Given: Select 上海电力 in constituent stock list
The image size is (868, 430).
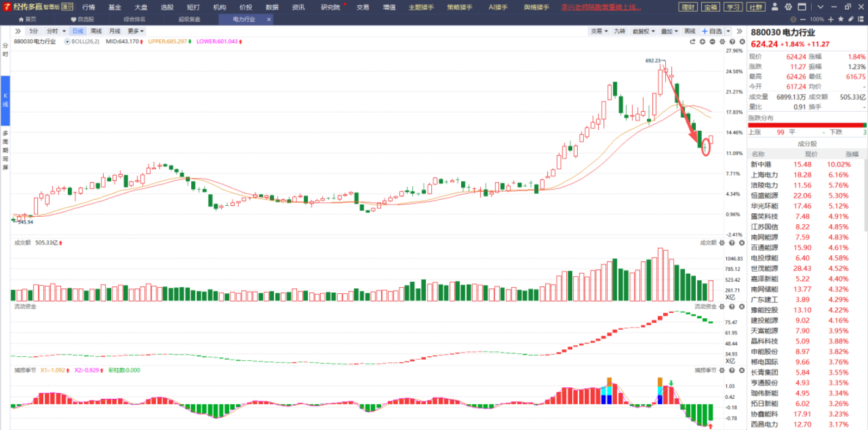Looking at the screenshot, I should tap(764, 175).
